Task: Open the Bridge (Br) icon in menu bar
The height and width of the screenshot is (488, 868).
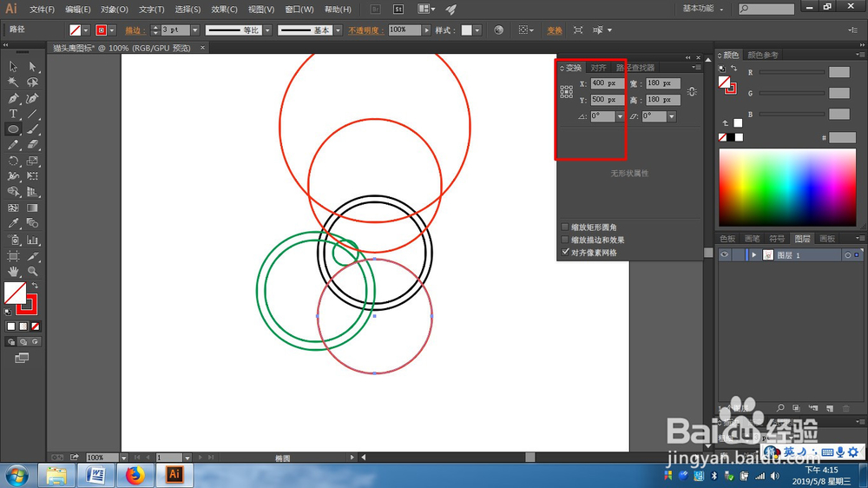Action: [375, 9]
